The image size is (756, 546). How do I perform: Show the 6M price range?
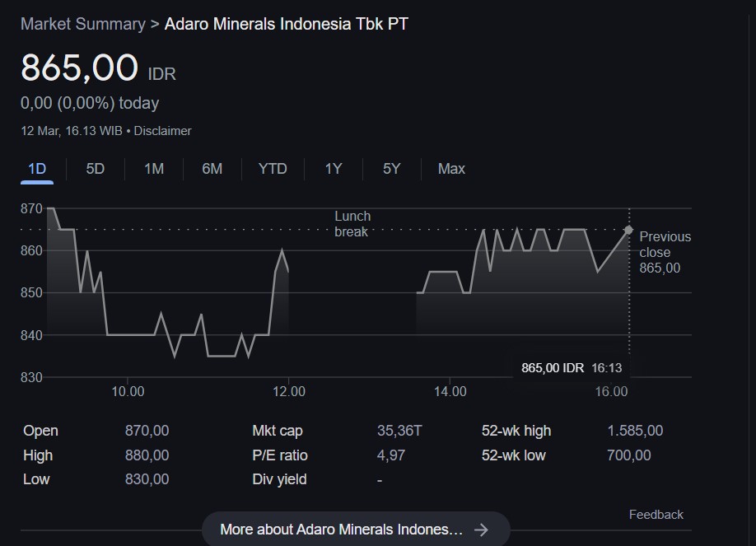click(212, 169)
